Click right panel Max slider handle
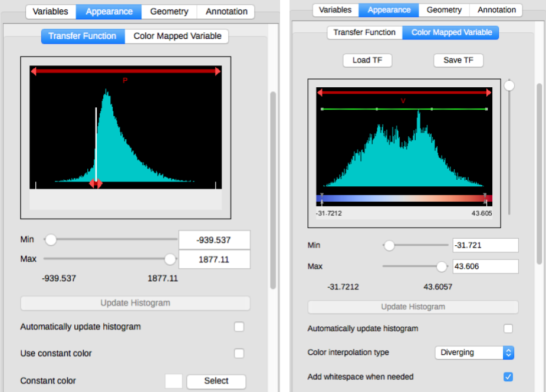This screenshot has width=546, height=392. pyautogui.click(x=442, y=266)
